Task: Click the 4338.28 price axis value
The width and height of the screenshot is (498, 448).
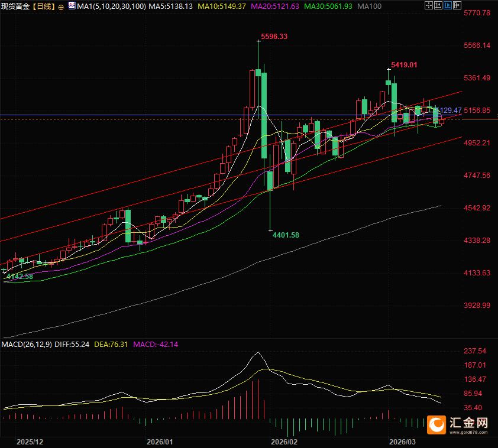Action: [x=477, y=241]
